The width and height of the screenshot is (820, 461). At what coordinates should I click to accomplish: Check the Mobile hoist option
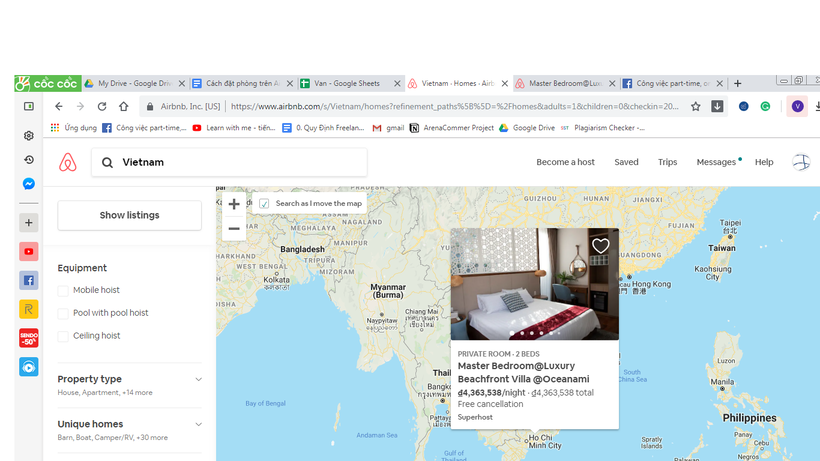[63, 291]
